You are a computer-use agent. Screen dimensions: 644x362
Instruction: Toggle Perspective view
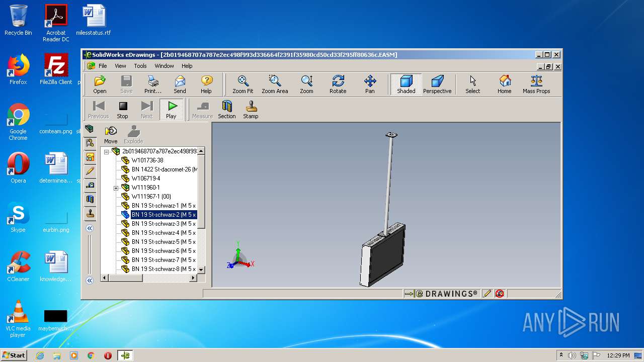[x=437, y=84]
